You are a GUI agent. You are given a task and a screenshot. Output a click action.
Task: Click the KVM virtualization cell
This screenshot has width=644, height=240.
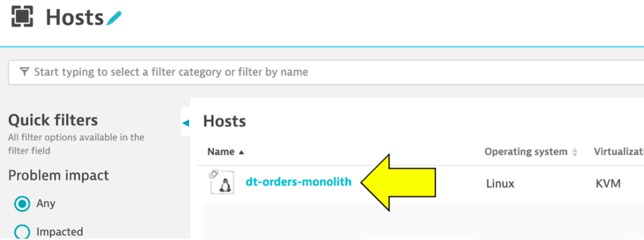pos(608,184)
